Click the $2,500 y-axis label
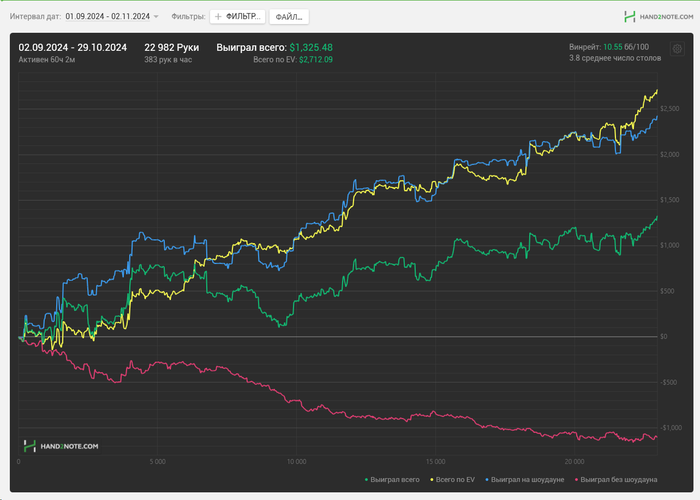 (x=670, y=109)
